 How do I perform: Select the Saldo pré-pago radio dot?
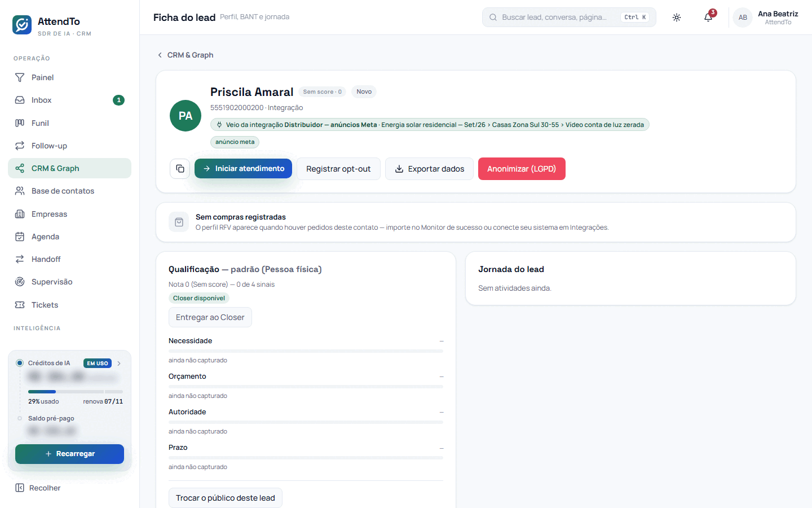pos(20,418)
